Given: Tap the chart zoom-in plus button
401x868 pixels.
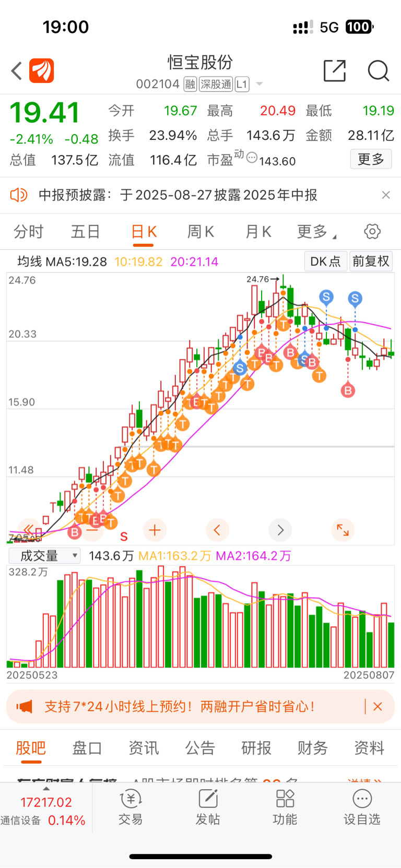Looking at the screenshot, I should 155,530.
